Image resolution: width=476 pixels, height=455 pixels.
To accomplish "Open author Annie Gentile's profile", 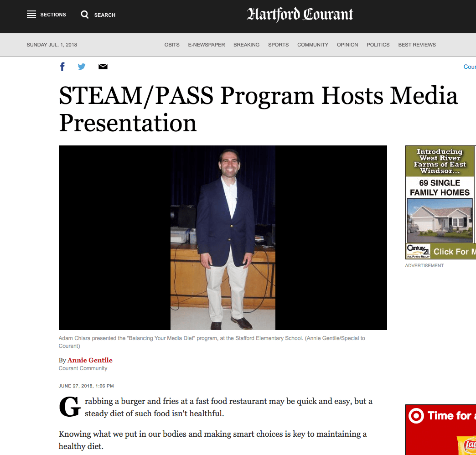I will [x=90, y=360].
